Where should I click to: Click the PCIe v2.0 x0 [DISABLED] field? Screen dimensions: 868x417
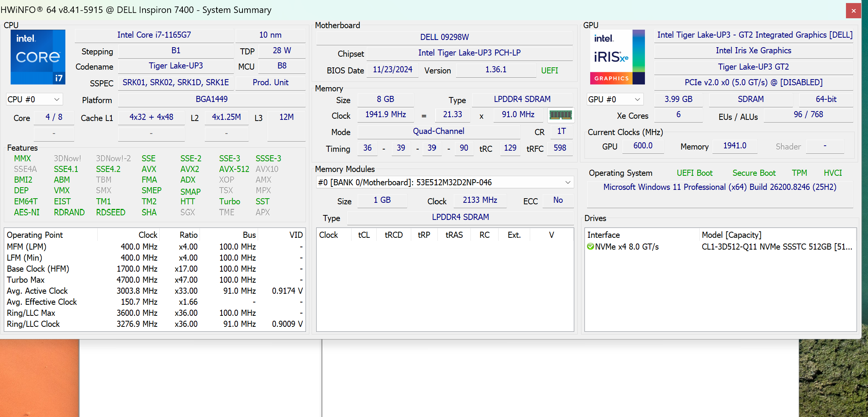pyautogui.click(x=754, y=83)
